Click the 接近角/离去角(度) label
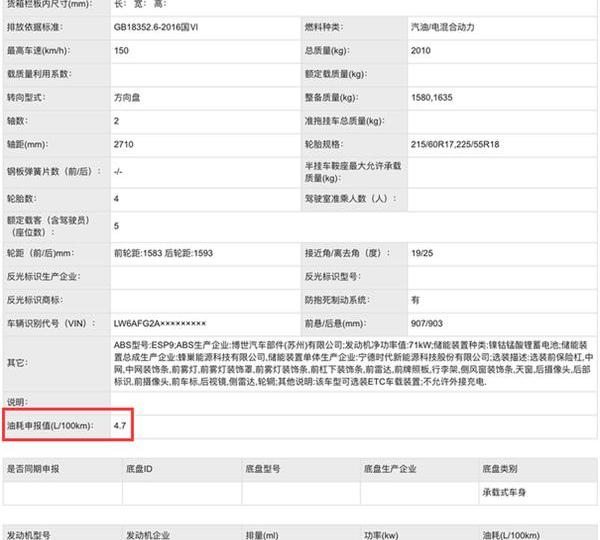 (347, 253)
